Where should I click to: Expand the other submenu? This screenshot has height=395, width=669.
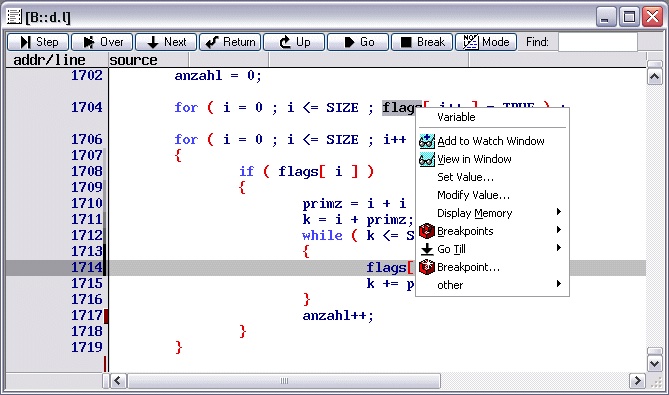pos(492,285)
